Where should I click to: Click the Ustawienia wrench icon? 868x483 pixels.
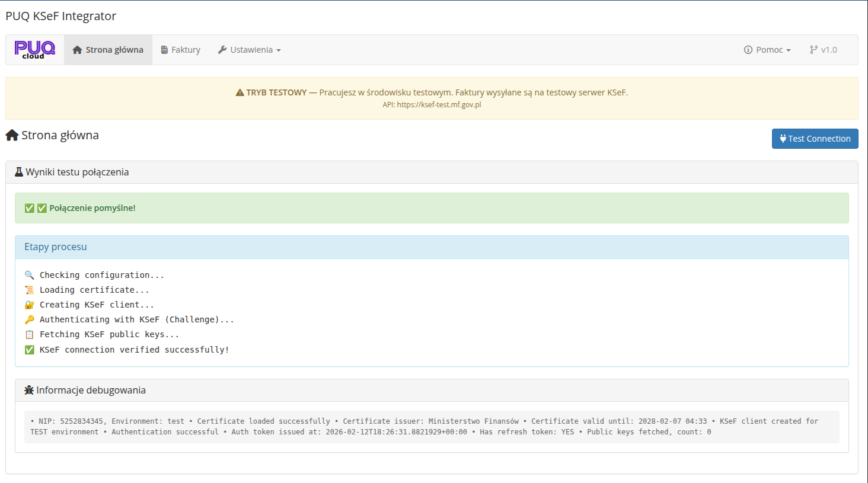point(222,50)
